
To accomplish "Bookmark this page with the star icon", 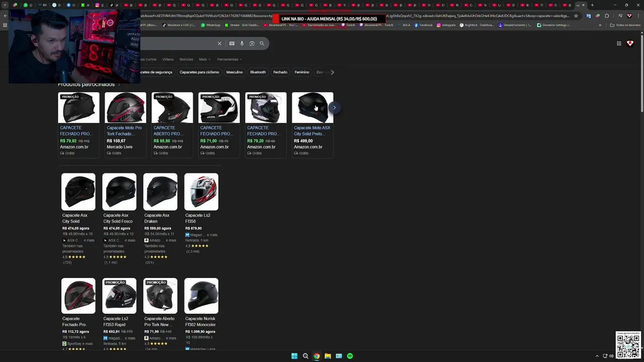I will [x=576, y=16].
